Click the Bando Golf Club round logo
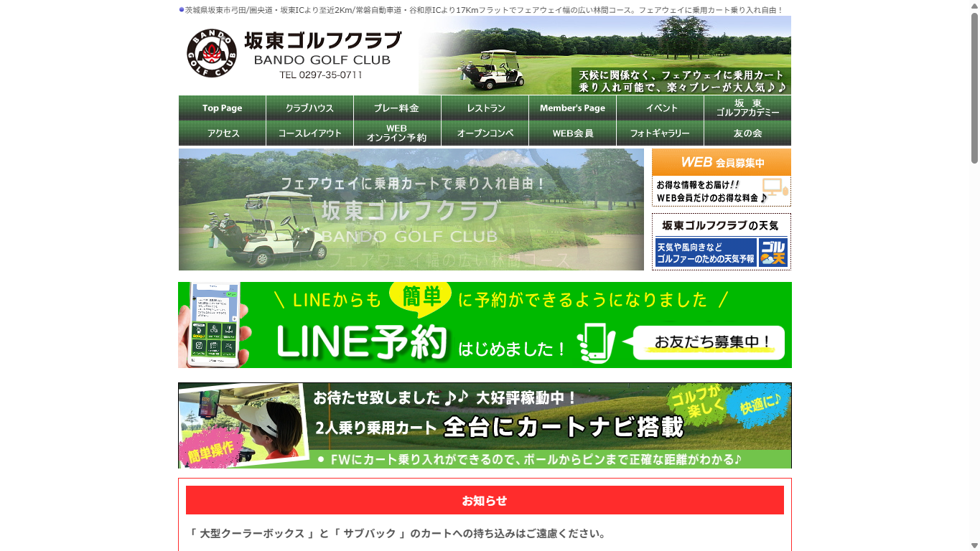Screen dimensions: 980x551 (x=212, y=53)
